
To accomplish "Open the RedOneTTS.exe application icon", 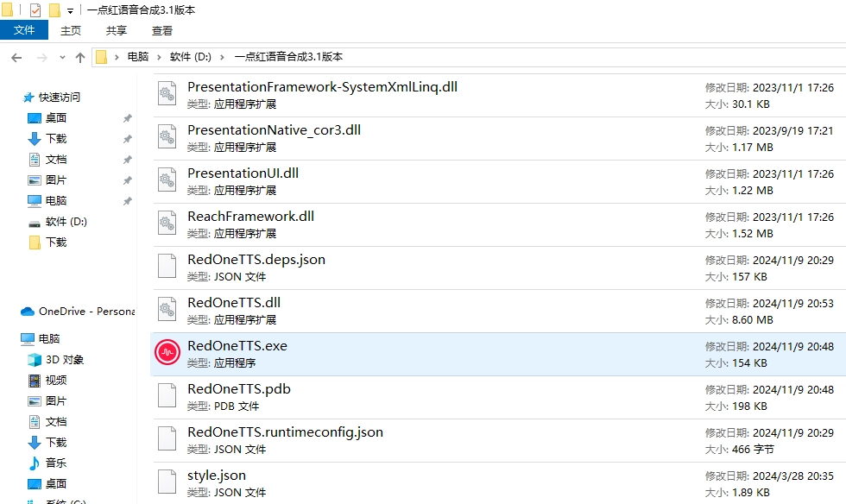I will (167, 353).
